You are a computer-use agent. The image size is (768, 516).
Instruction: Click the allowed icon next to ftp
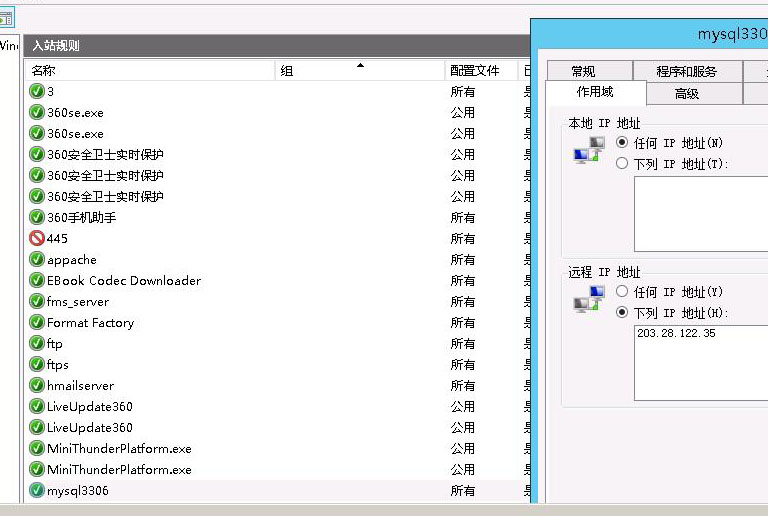[37, 344]
